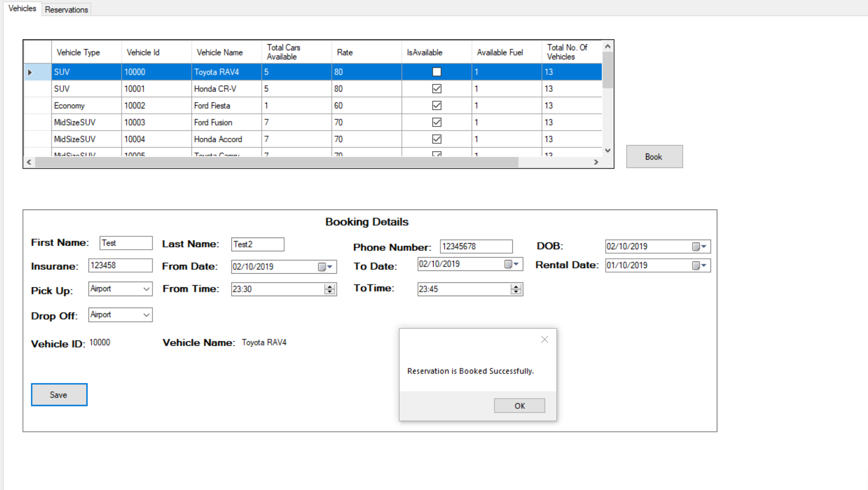Screen dimensions: 868x490
Task: Select the Economy vehicle type cell
Action: [86, 105]
